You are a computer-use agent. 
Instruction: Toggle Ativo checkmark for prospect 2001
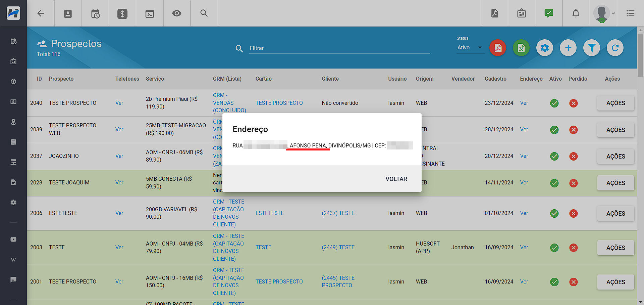click(x=554, y=282)
